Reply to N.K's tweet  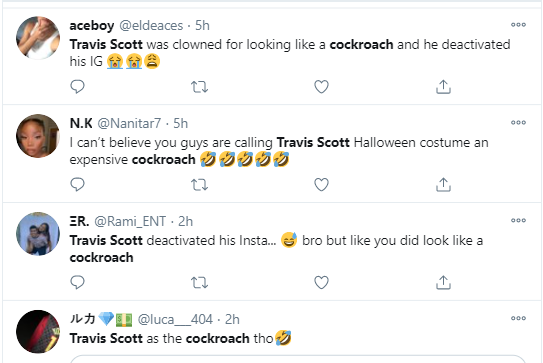point(77,185)
